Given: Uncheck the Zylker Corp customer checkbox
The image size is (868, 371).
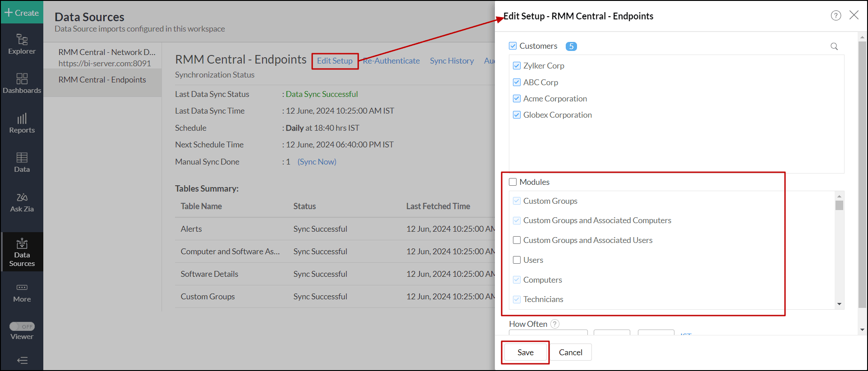Looking at the screenshot, I should pos(517,66).
